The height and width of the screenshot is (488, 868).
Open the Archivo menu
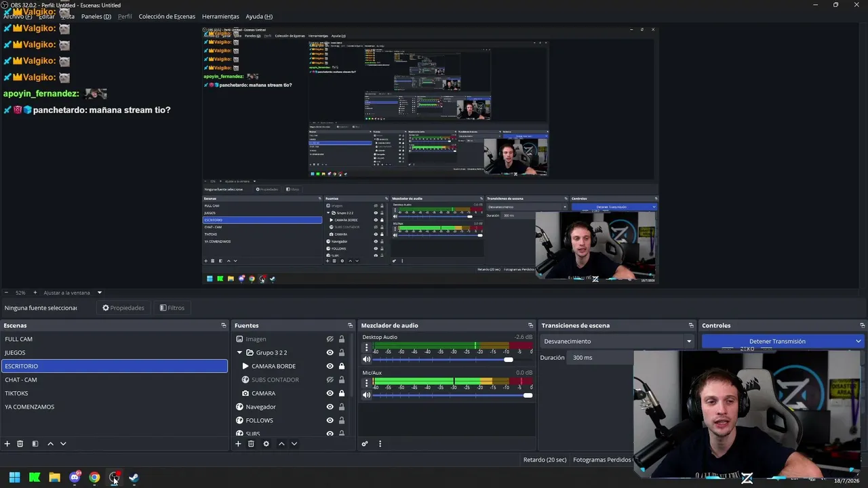[18, 16]
